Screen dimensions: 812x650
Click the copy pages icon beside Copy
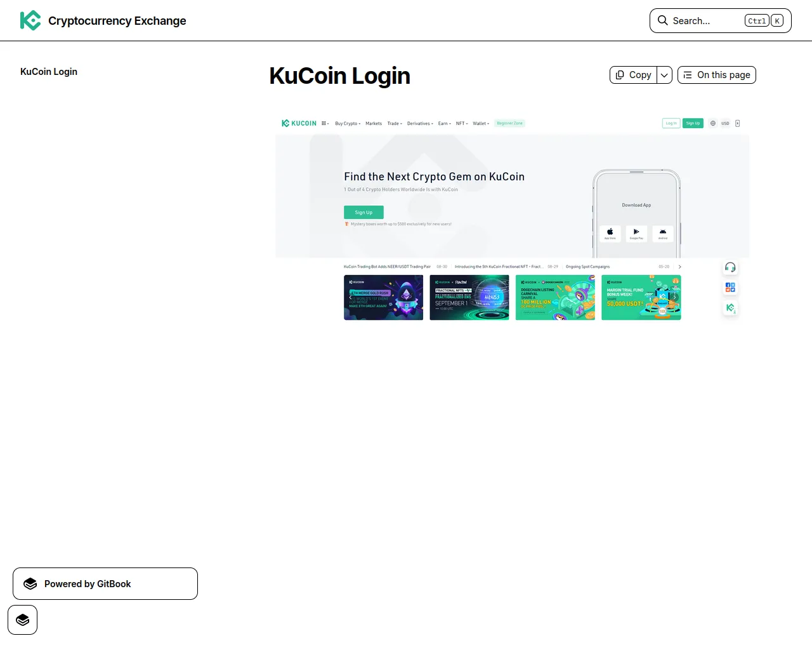coord(620,75)
